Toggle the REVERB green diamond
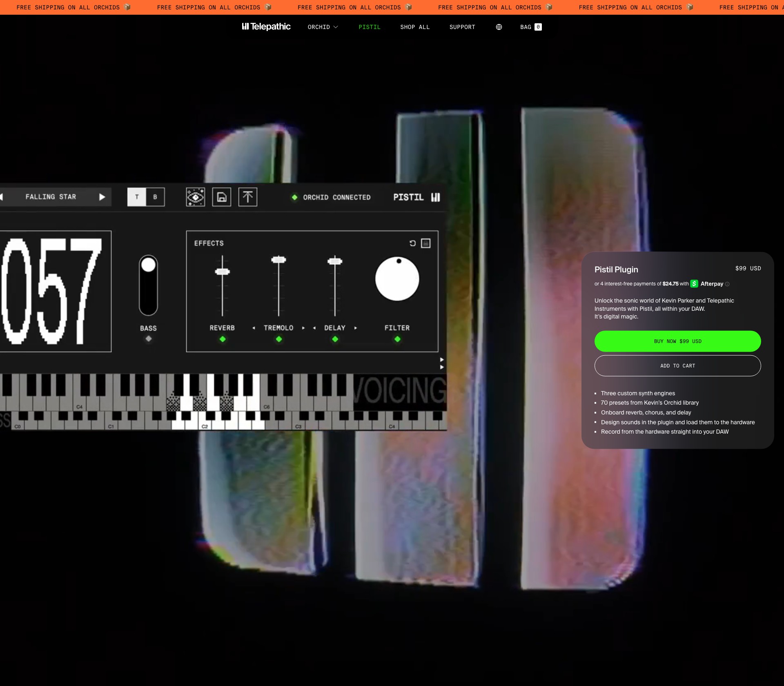The height and width of the screenshot is (686, 784). pos(223,339)
